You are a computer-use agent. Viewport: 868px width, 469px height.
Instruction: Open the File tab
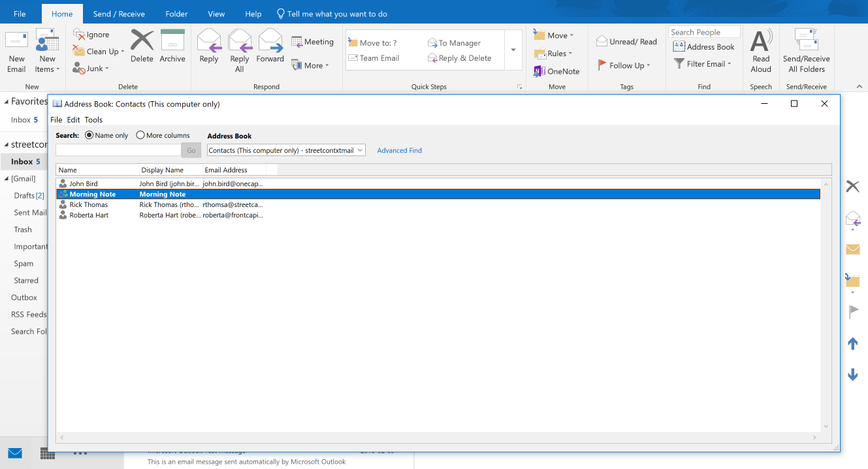coord(20,14)
